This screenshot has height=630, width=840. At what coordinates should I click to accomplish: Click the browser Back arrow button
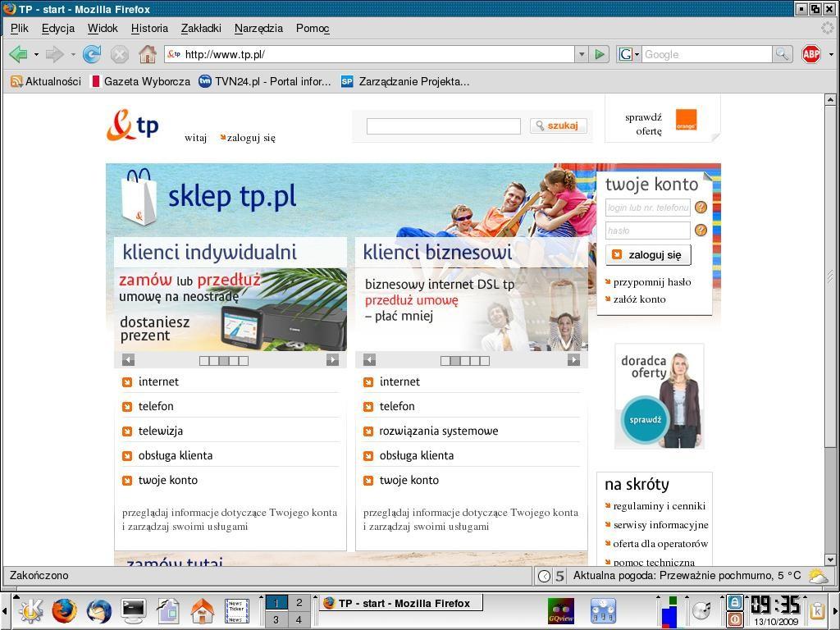[x=19, y=54]
